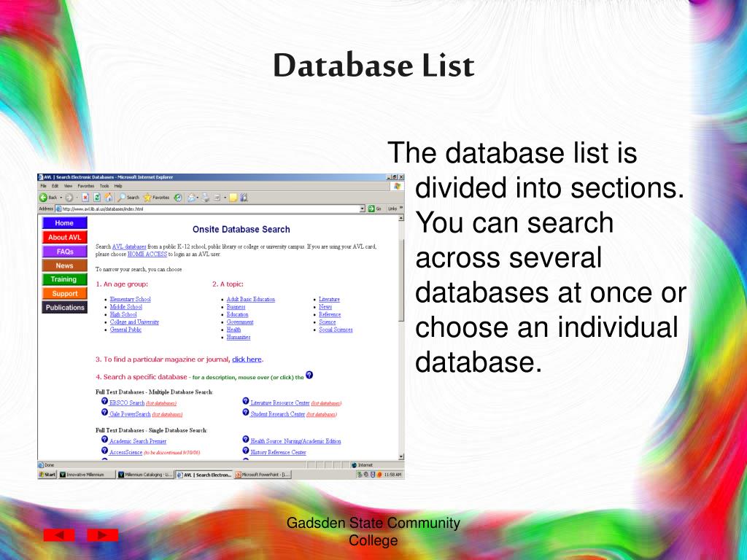Click the red previous-slide arrow button
The image size is (747, 560).
(x=59, y=535)
